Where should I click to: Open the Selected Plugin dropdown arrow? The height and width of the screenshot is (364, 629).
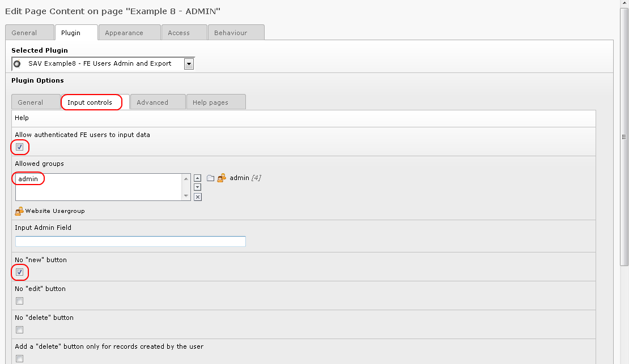189,64
